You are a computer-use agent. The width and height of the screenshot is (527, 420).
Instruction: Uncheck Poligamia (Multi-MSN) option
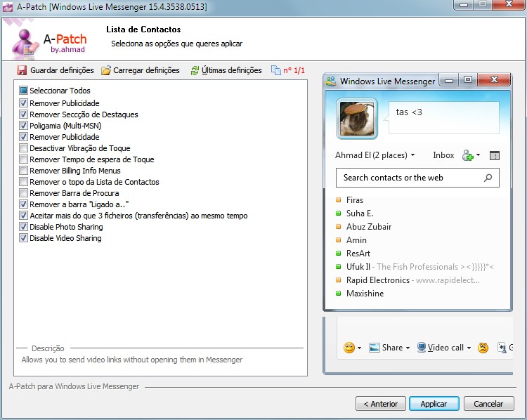[23, 126]
